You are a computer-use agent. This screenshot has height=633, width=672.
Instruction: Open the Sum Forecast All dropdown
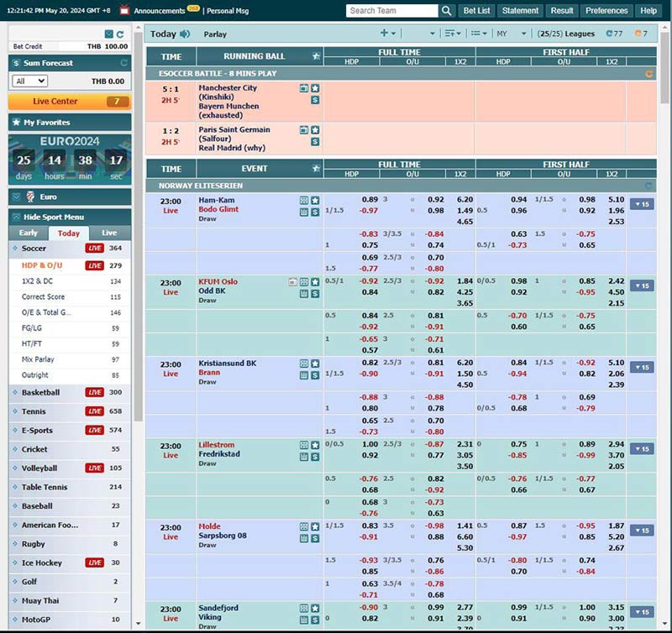29,81
